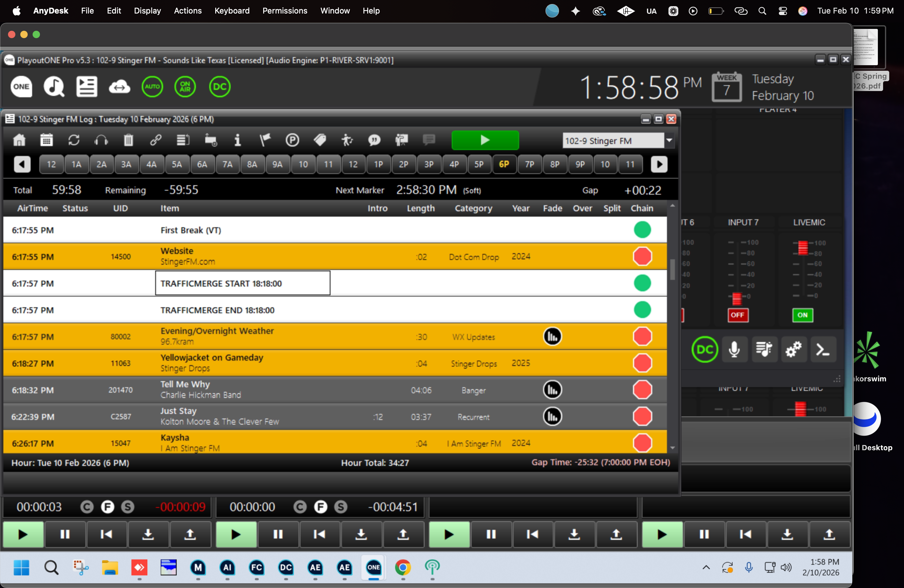
Task: Click the quote speech bubble icon in log toolbar
Action: 374,140
